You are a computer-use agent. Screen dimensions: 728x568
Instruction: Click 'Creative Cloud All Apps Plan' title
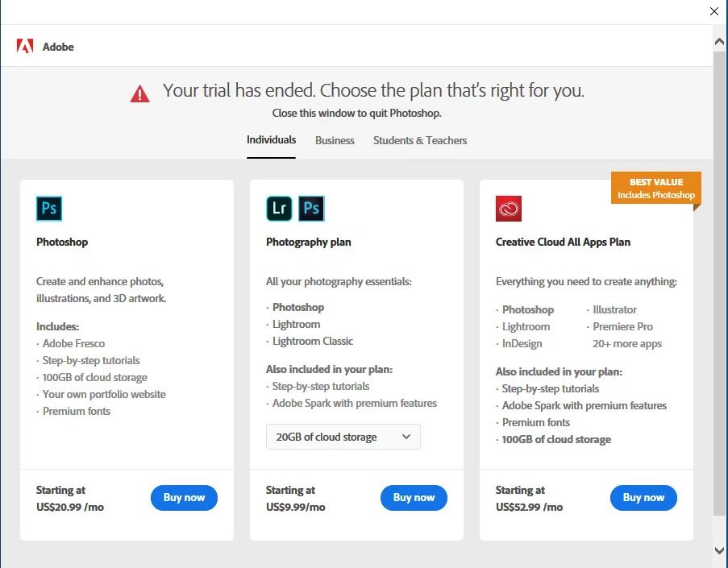563,242
